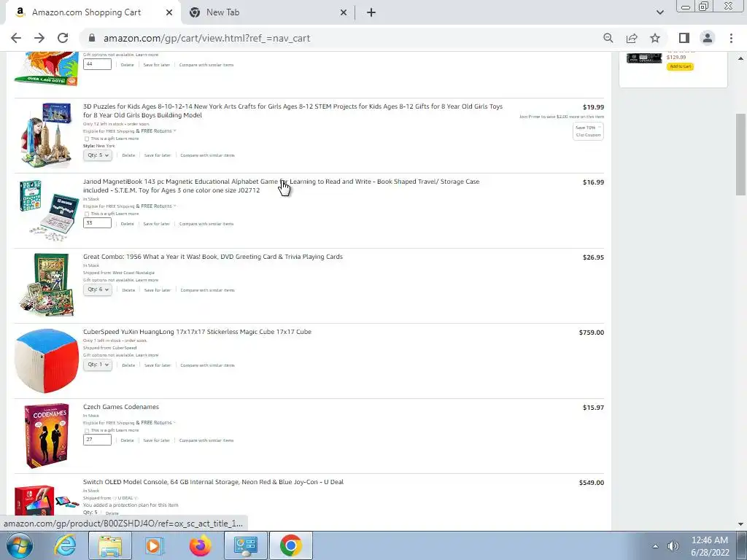Share this page via share icon
Viewport: 747px width, 560px height.
pos(632,38)
